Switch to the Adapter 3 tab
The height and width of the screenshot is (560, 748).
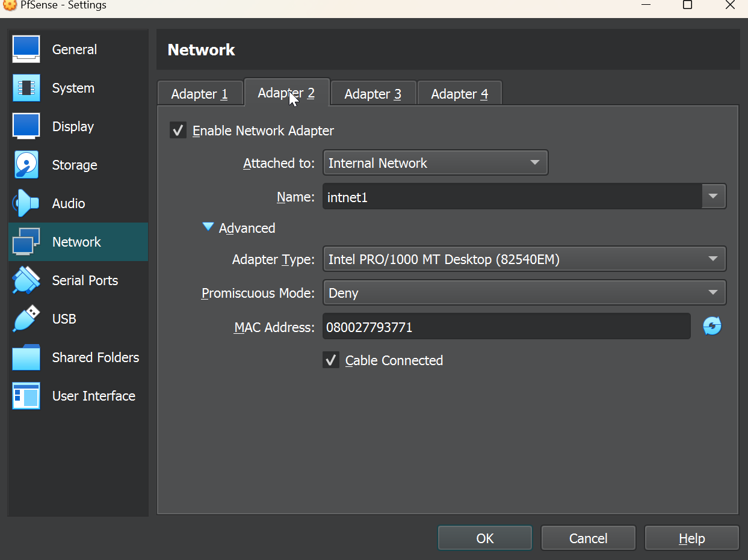372,94
